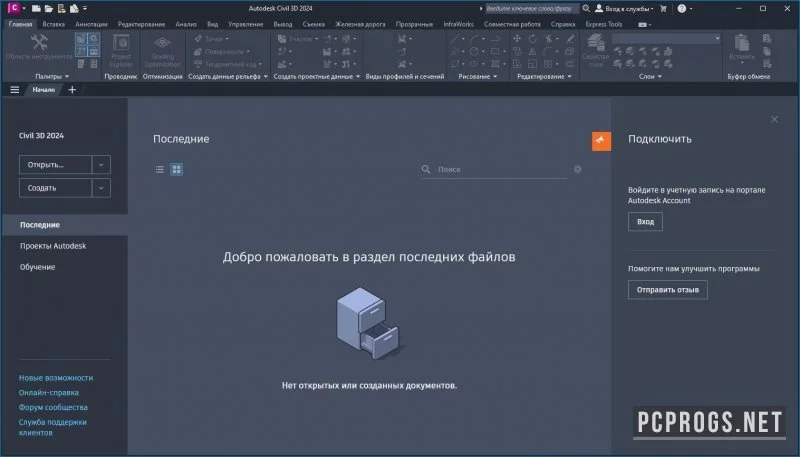Open the hamburger menu beside the Начало tab
This screenshot has height=457, width=800.
tap(15, 90)
